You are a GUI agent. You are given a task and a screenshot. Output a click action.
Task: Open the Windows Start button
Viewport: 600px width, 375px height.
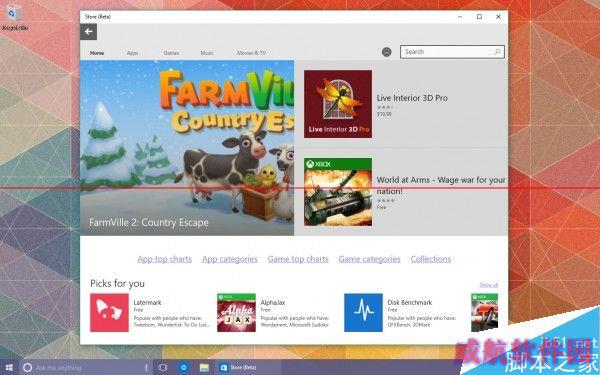coord(9,368)
